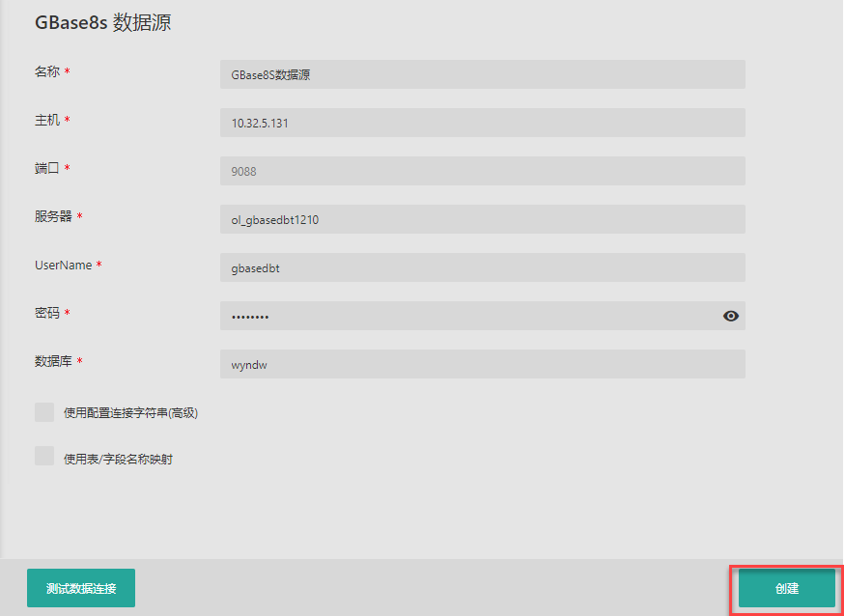Focus the UserName field gbasedbt
The image size is (844, 616).
coord(482,267)
